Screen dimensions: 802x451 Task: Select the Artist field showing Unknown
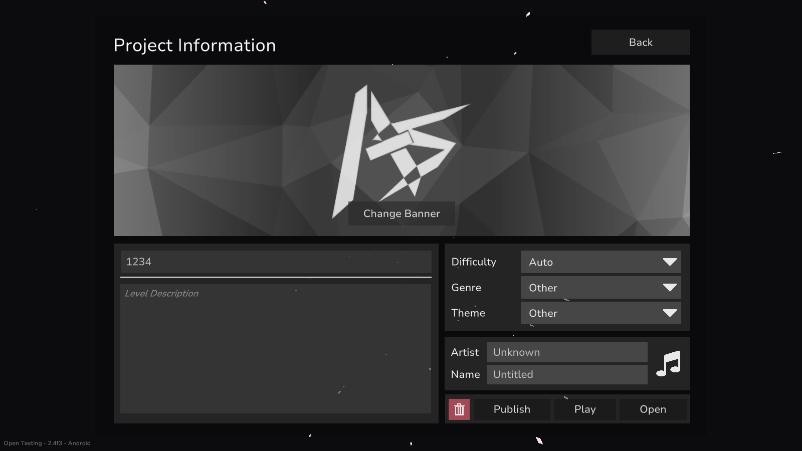pyautogui.click(x=567, y=352)
